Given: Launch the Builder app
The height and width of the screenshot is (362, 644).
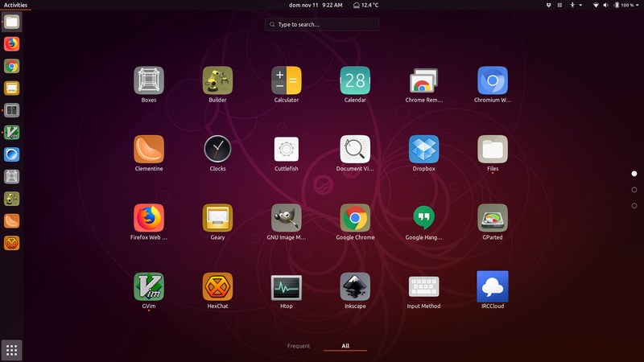Looking at the screenshot, I should point(217,80).
